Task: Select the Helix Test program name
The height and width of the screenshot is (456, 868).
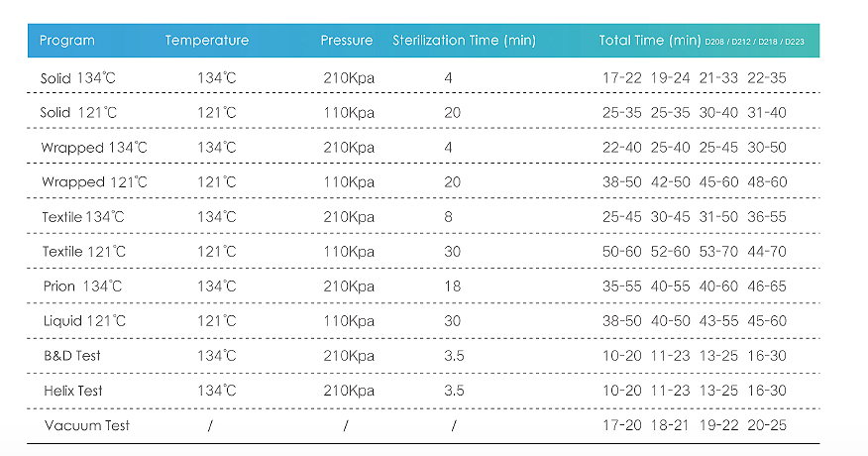Action: click(x=73, y=391)
